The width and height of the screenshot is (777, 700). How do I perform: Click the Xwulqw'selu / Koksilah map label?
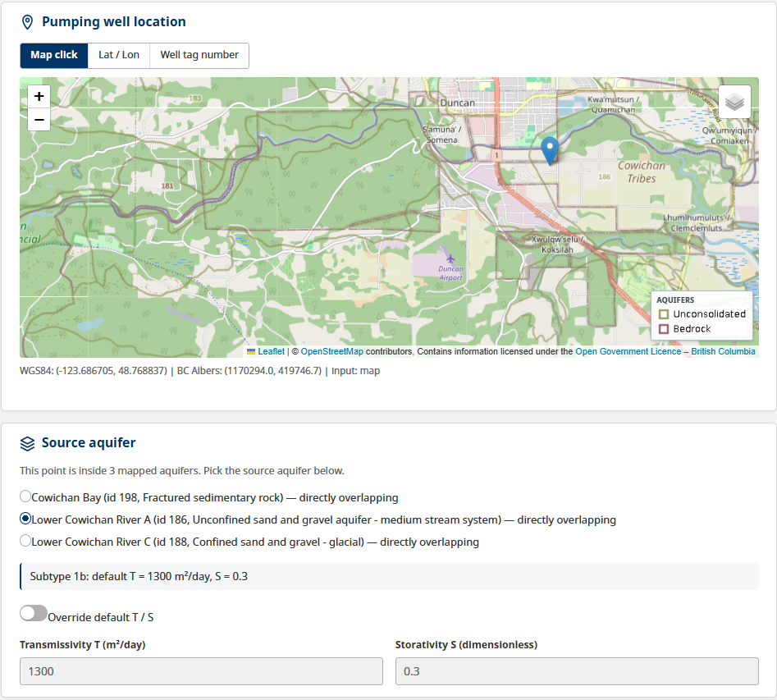coord(557,245)
